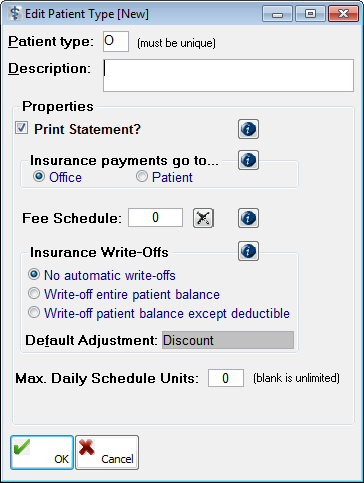364x483 pixels.
Task: Open info icon for Insurance payments section
Action: point(248,160)
